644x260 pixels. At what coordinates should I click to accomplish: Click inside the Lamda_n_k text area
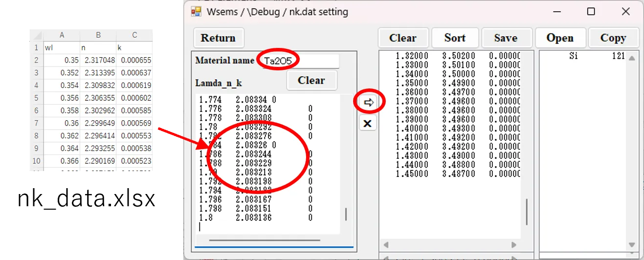[268, 164]
